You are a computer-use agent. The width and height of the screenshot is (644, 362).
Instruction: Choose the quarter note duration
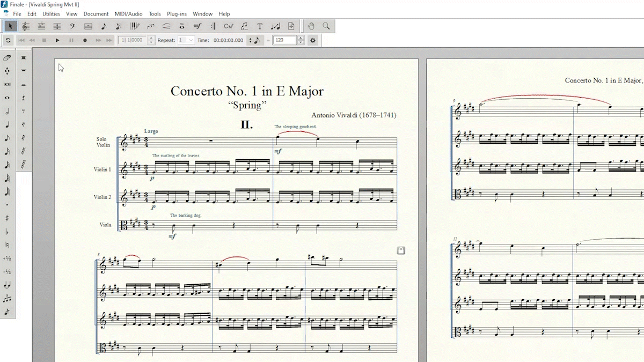(x=7, y=125)
